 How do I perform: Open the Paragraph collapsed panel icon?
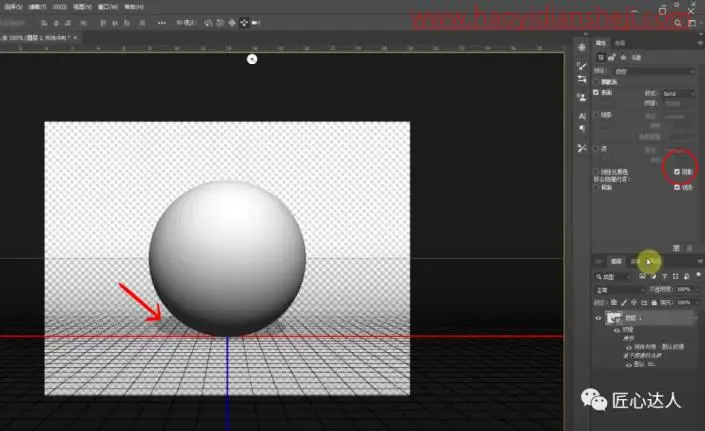[x=582, y=129]
